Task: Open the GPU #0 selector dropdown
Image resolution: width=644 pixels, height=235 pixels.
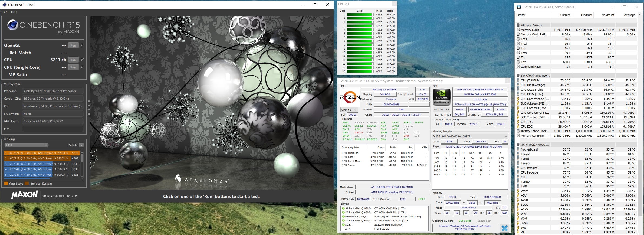Action: 442,110
